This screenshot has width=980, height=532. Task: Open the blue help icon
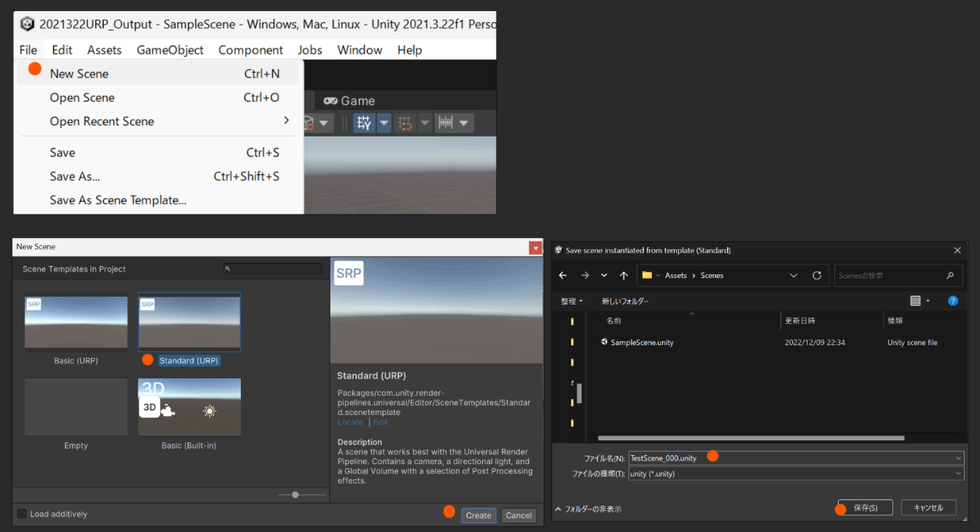[953, 301]
